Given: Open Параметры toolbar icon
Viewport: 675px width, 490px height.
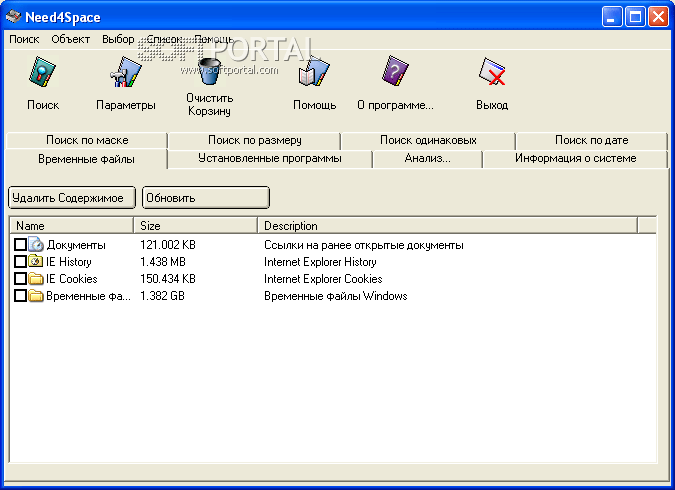Looking at the screenshot, I should click(x=125, y=72).
